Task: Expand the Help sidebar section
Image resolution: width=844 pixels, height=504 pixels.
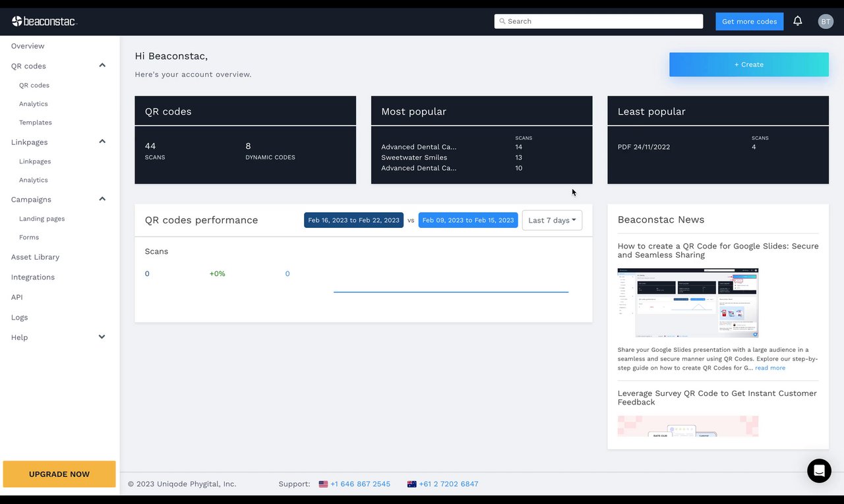Action: pyautogui.click(x=102, y=337)
